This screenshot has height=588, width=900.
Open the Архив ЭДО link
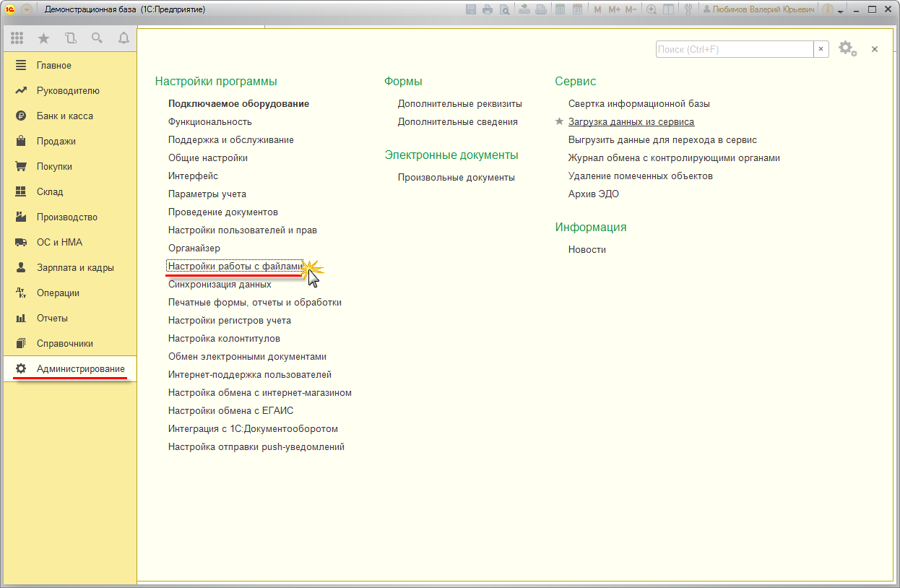tap(594, 194)
